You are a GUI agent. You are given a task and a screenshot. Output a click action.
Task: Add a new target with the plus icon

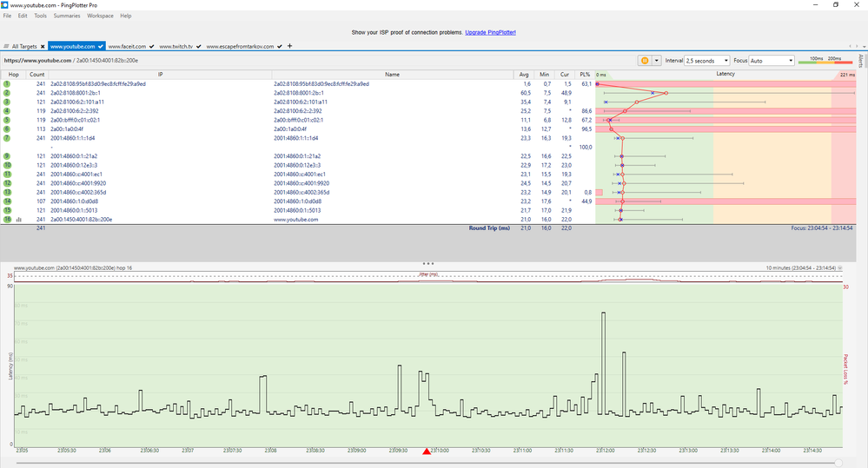coord(289,46)
